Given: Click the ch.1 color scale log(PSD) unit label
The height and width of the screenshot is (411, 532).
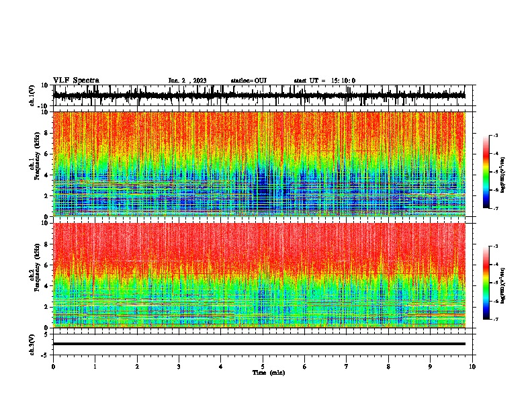Looking at the screenshot, I should pos(503,175).
